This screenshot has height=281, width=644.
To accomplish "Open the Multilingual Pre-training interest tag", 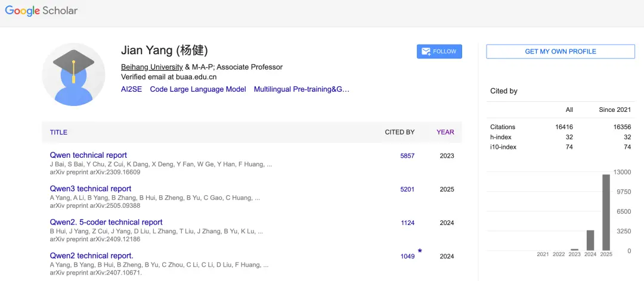I will [x=301, y=89].
